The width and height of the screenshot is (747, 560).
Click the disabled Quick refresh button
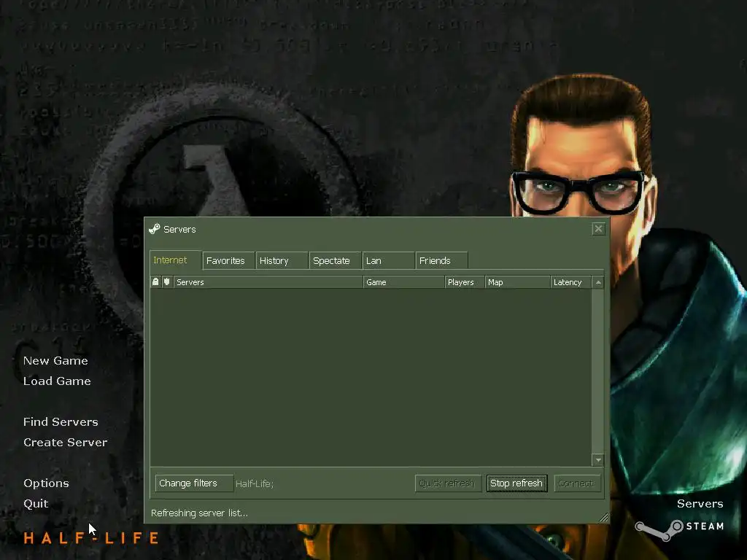tap(448, 483)
